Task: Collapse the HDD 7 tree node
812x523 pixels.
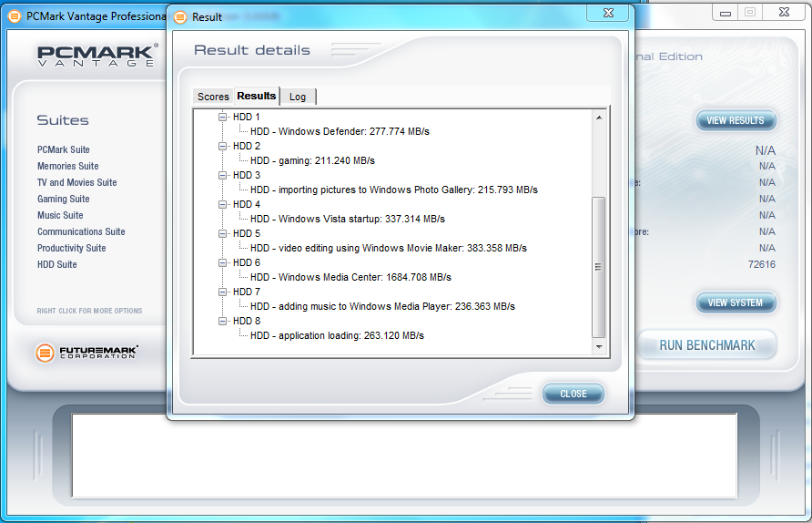Action: tap(223, 292)
